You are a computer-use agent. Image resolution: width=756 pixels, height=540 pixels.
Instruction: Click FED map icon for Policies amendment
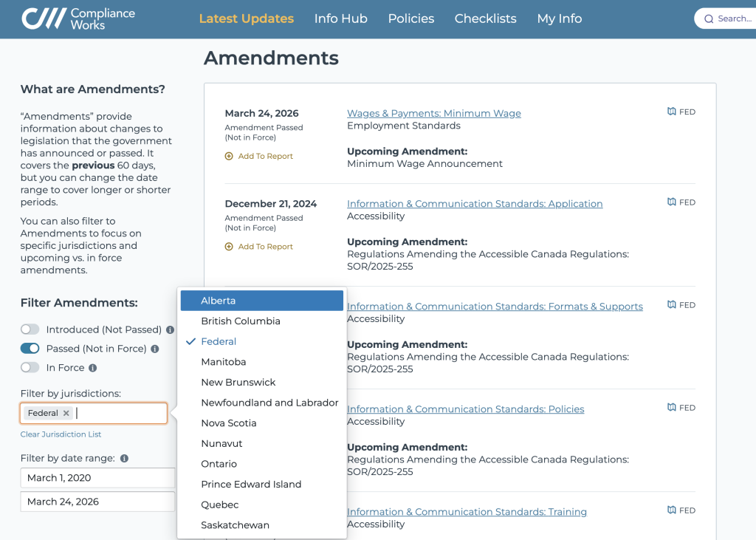click(x=671, y=407)
